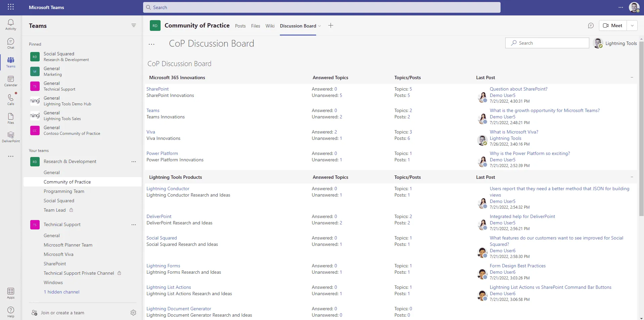This screenshot has height=320, width=644.
Task: Click the filter icon in the Teams panel
Action: [134, 25]
